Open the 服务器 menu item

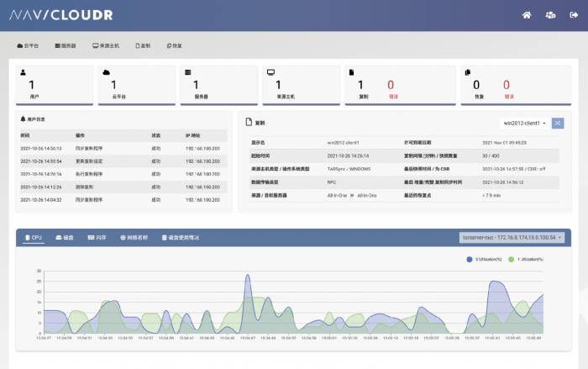coord(65,45)
